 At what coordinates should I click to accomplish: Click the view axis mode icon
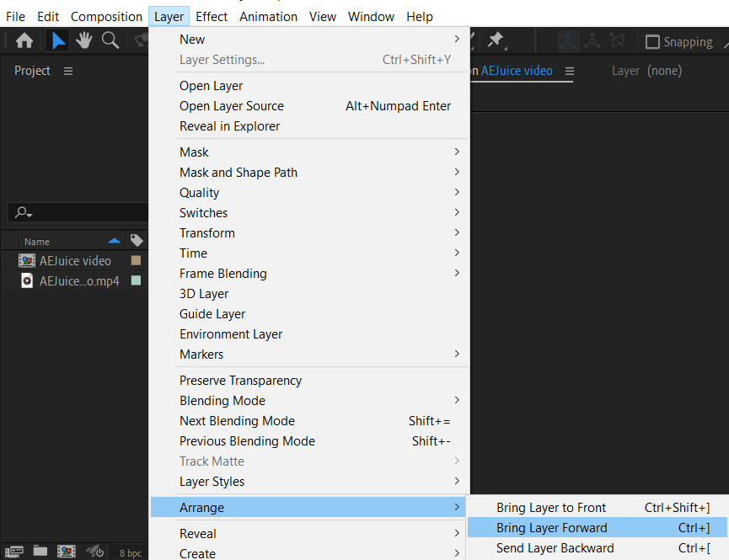point(618,42)
